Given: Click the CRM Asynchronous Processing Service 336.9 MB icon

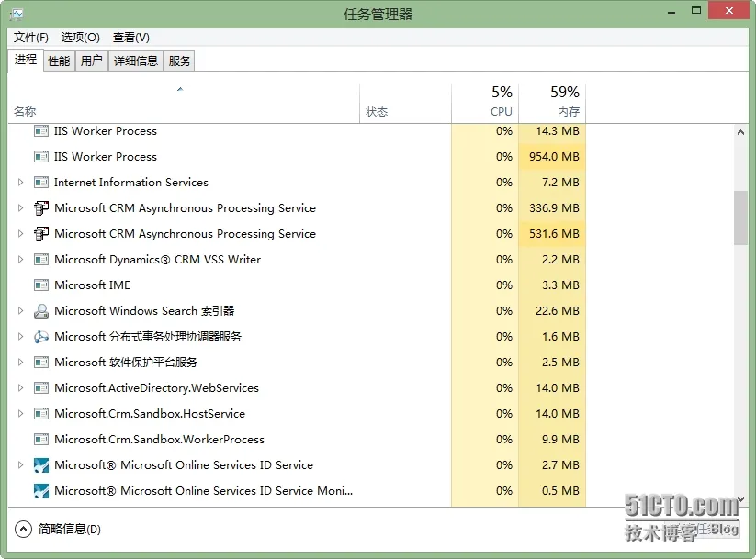Looking at the screenshot, I should tap(41, 207).
